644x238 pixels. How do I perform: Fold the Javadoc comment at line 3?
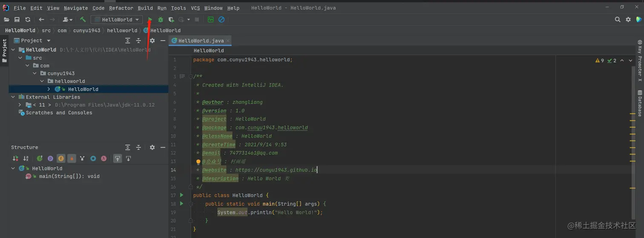point(190,77)
